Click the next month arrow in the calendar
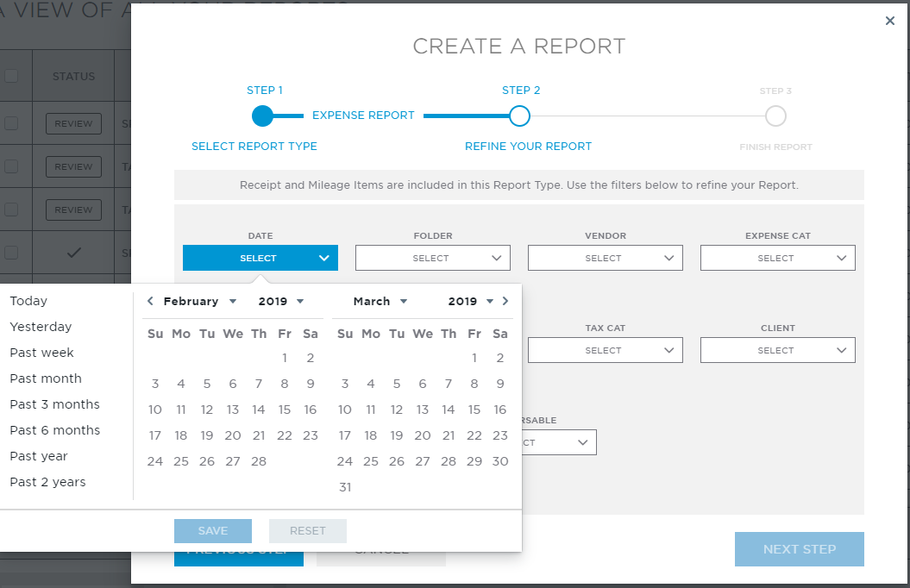 506,301
